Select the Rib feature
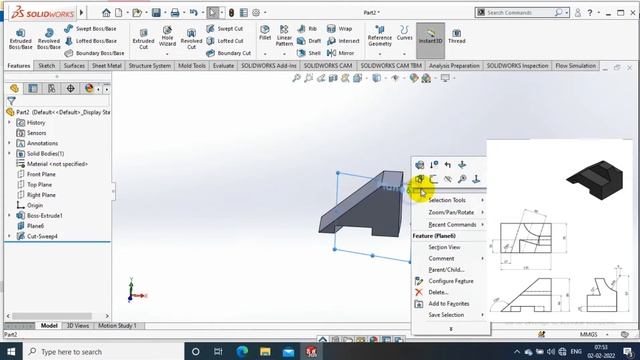Viewport: 640px width, 360px height. pyautogui.click(x=307, y=29)
